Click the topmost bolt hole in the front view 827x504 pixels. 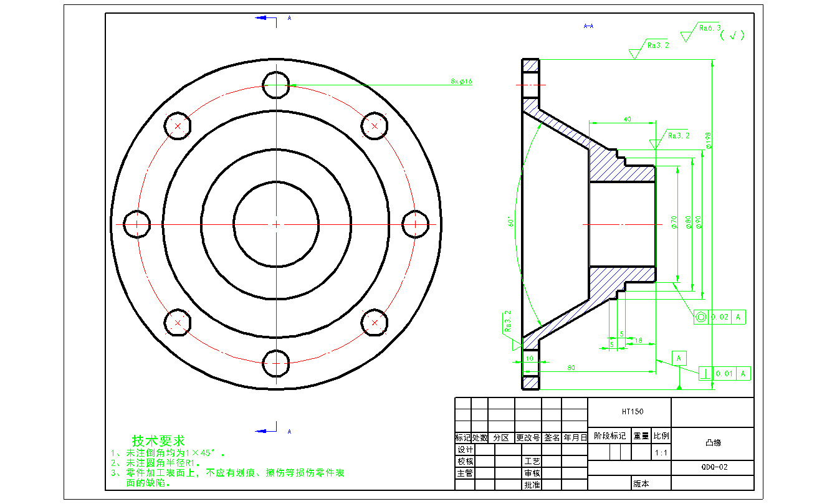pos(275,85)
